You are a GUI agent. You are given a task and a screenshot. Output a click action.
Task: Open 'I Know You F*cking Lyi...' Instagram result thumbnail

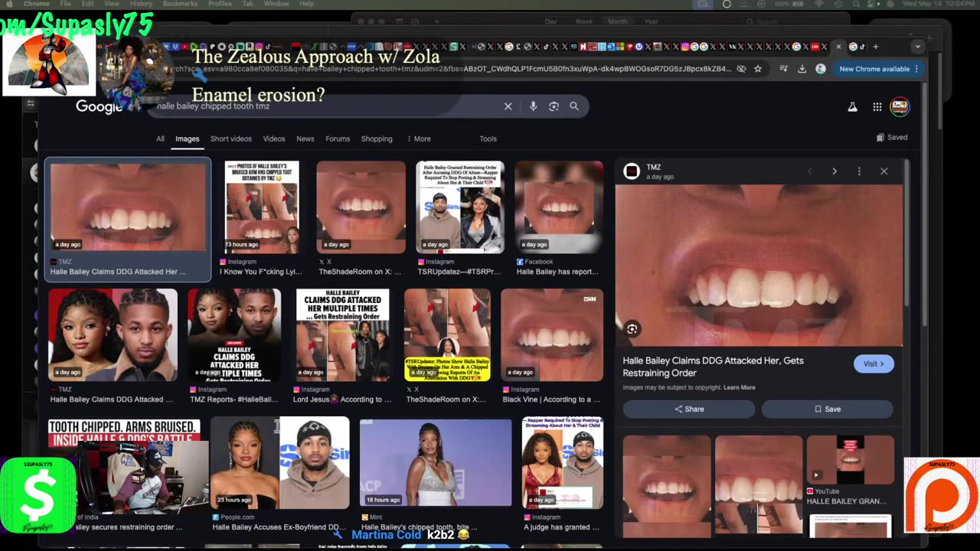[x=262, y=207]
